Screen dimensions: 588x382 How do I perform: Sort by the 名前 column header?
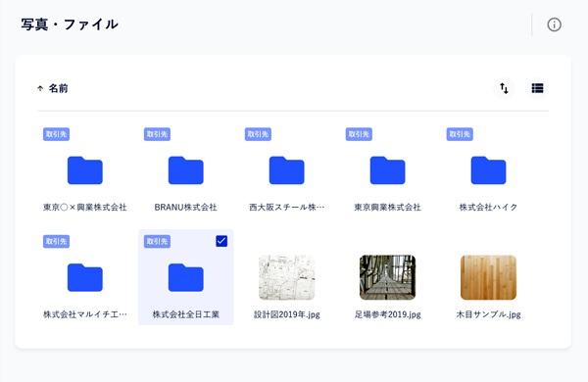click(x=58, y=88)
